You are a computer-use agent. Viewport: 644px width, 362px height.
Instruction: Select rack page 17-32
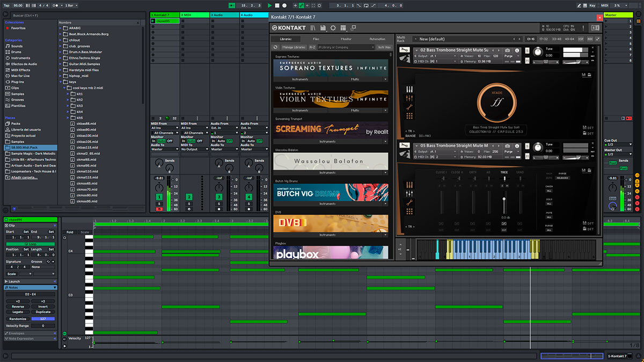pos(544,39)
